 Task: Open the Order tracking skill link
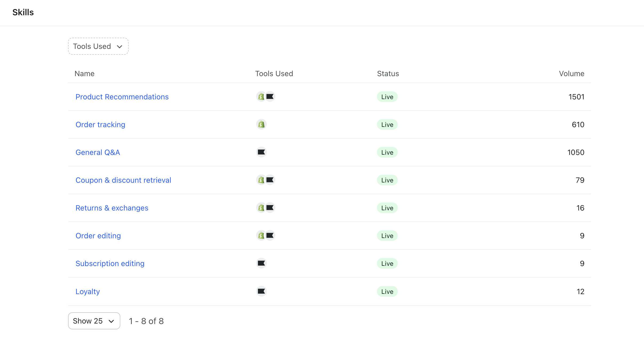coord(100,124)
